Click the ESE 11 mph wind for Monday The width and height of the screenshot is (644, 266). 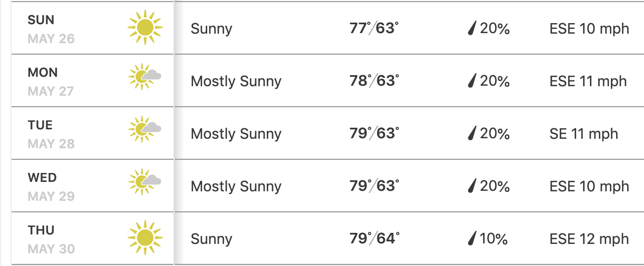(x=588, y=81)
